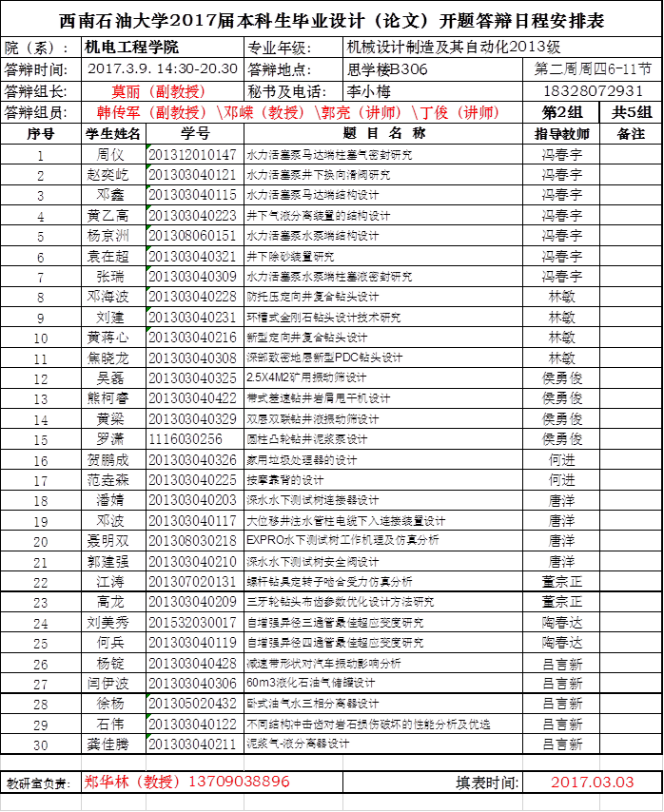Click the 备注 column header

(x=631, y=134)
